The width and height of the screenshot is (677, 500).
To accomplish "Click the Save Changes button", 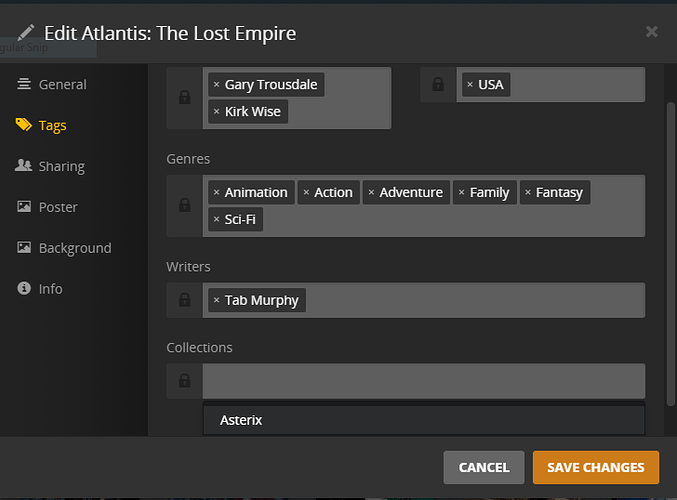I will pos(596,467).
